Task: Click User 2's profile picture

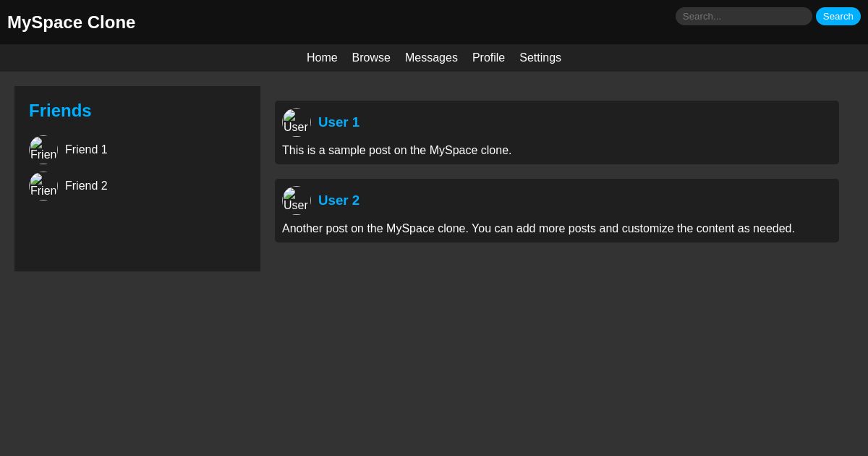Action: pyautogui.click(x=297, y=200)
